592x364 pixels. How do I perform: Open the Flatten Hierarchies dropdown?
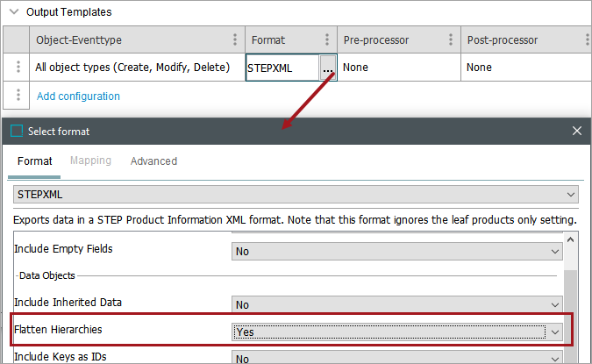click(x=554, y=332)
